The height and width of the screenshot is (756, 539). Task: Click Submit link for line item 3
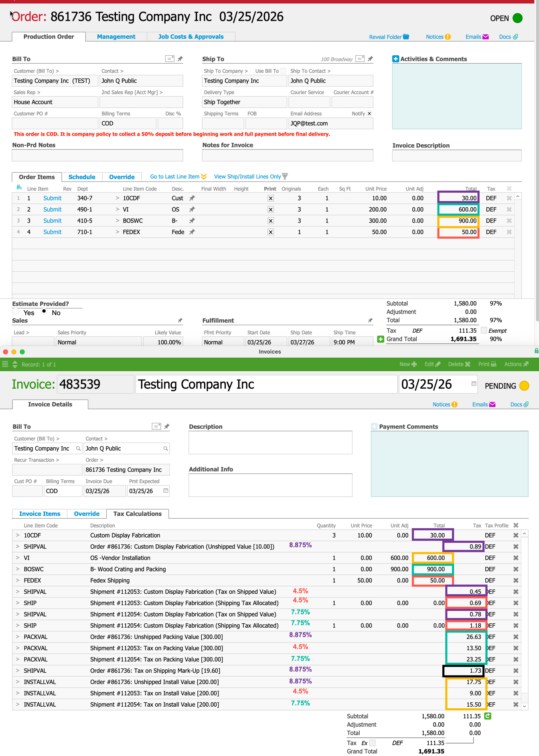coord(53,220)
